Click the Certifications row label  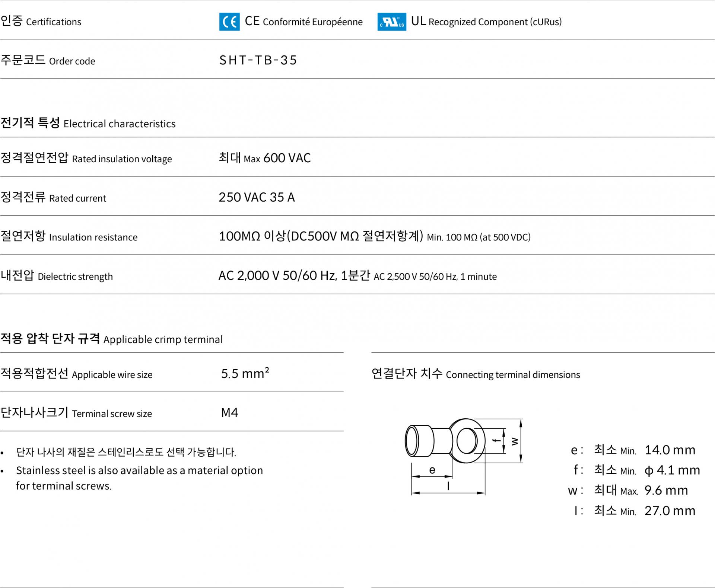41,21
